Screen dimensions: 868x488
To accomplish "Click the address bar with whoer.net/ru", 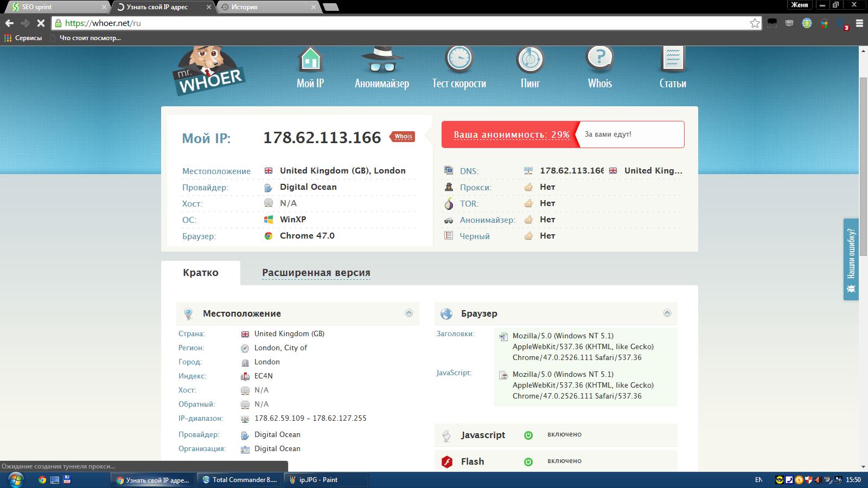I will click(x=405, y=23).
